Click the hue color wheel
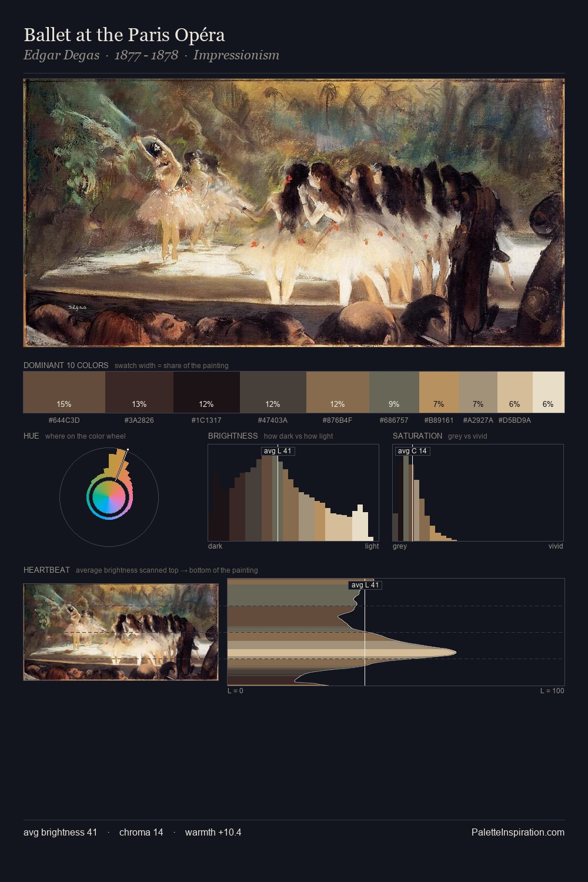Screen dimensions: 588x882 (109, 497)
